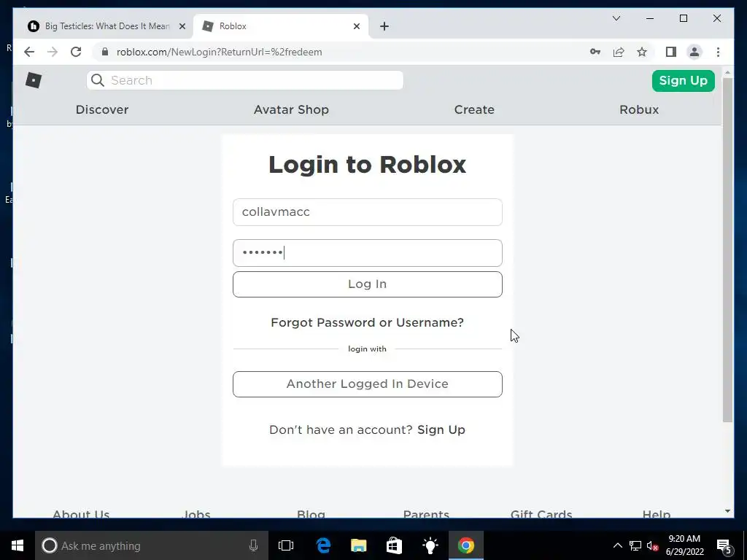Bookmark this page with star icon

[642, 52]
